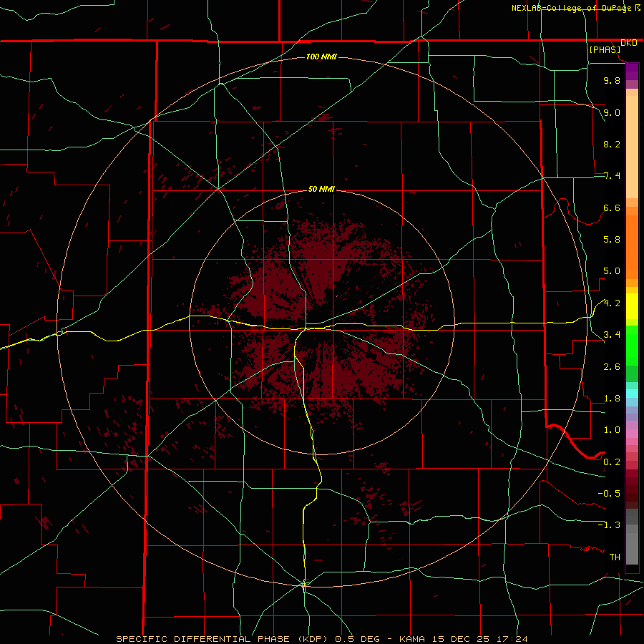Click the 50 NMI range ring label
Viewport: 644px width, 644px height.
pos(321,189)
